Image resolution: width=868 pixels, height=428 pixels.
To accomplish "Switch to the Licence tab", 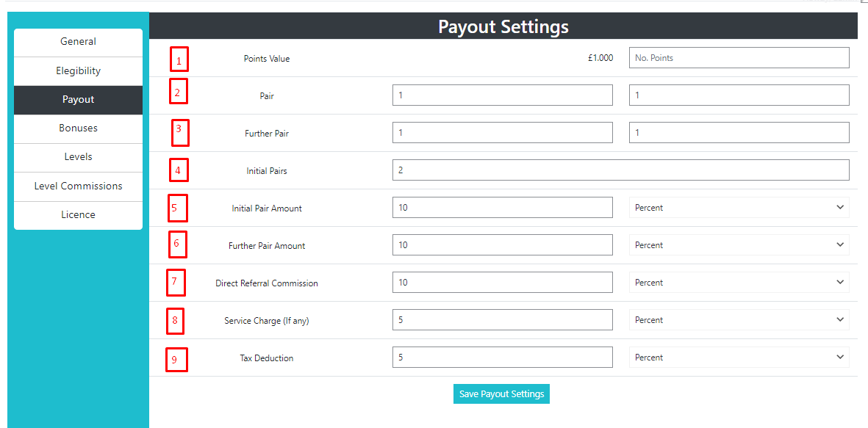I will [x=78, y=215].
